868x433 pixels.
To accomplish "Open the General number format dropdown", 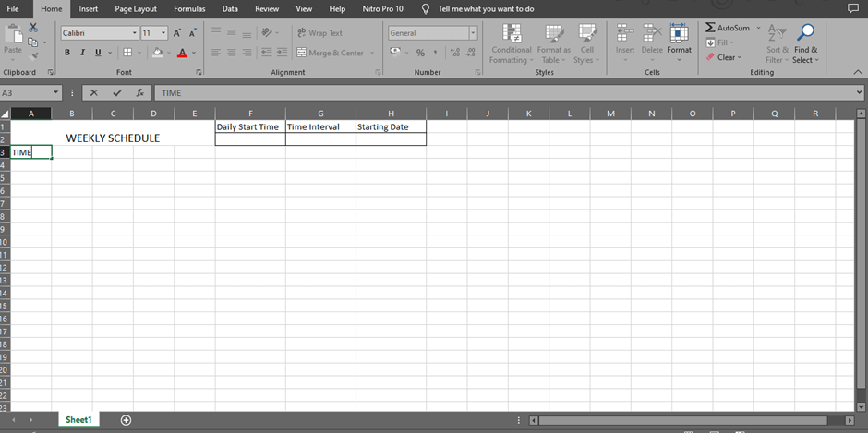I will click(474, 33).
